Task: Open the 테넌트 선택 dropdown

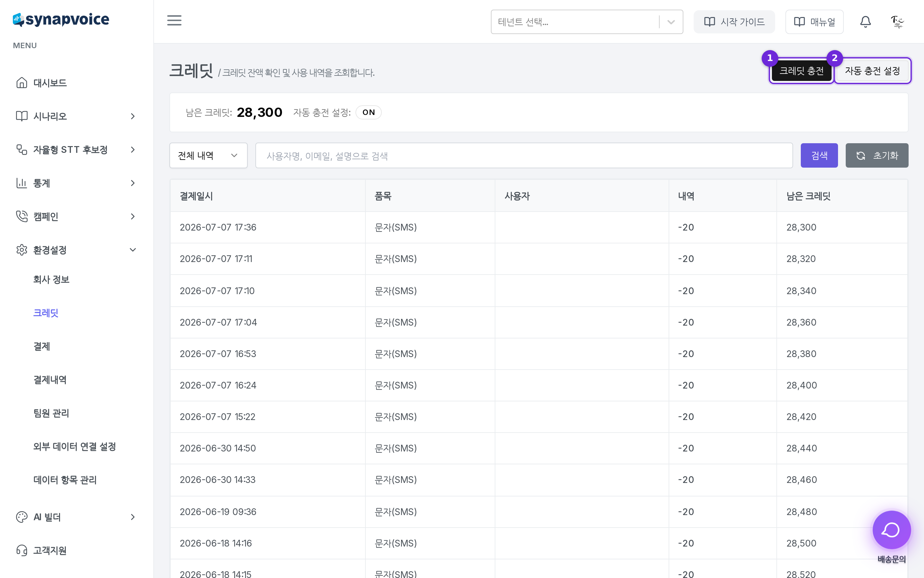Action: pos(586,22)
